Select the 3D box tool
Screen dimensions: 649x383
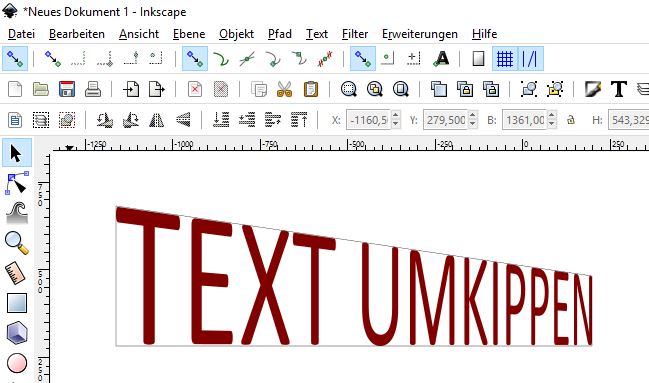[17, 333]
